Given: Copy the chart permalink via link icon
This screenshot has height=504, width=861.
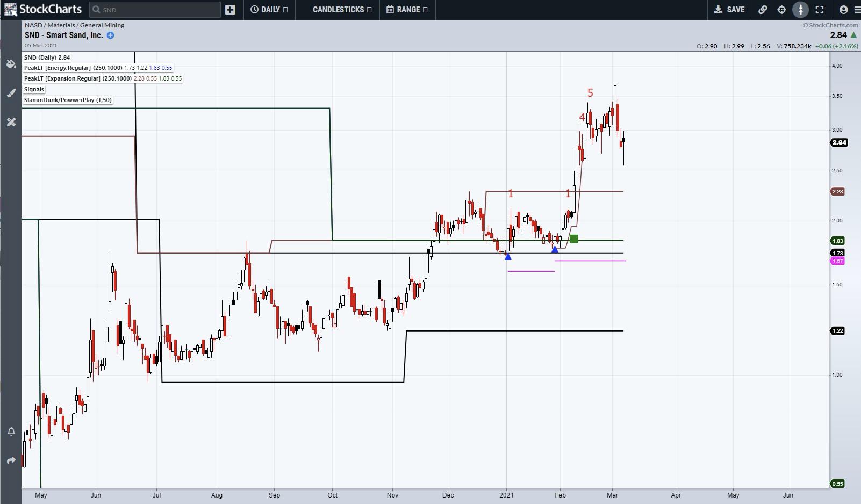Looking at the screenshot, I should 763,10.
